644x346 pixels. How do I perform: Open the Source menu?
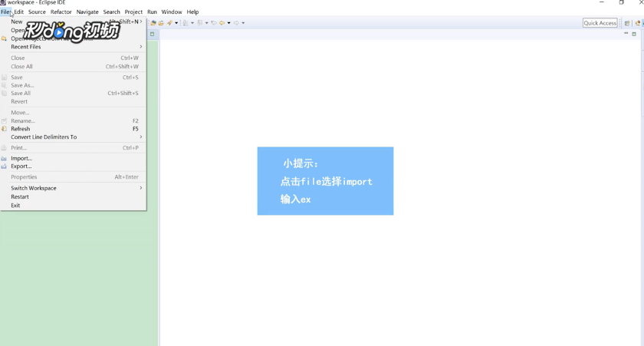37,12
